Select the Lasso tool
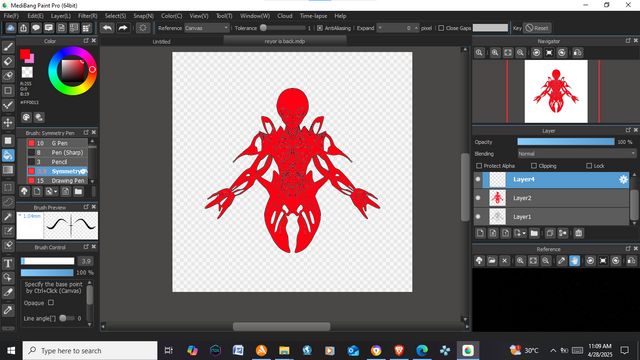Image resolution: width=640 pixels, height=360 pixels. [8, 202]
